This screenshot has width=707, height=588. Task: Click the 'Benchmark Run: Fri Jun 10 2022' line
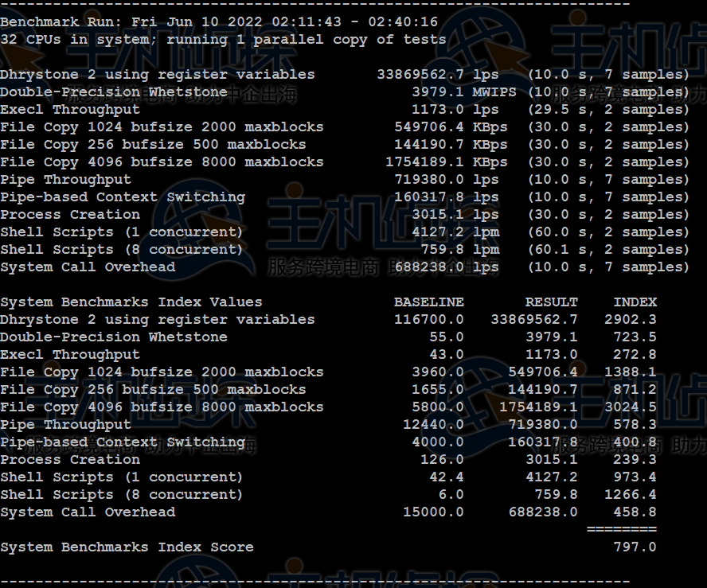(219, 21)
